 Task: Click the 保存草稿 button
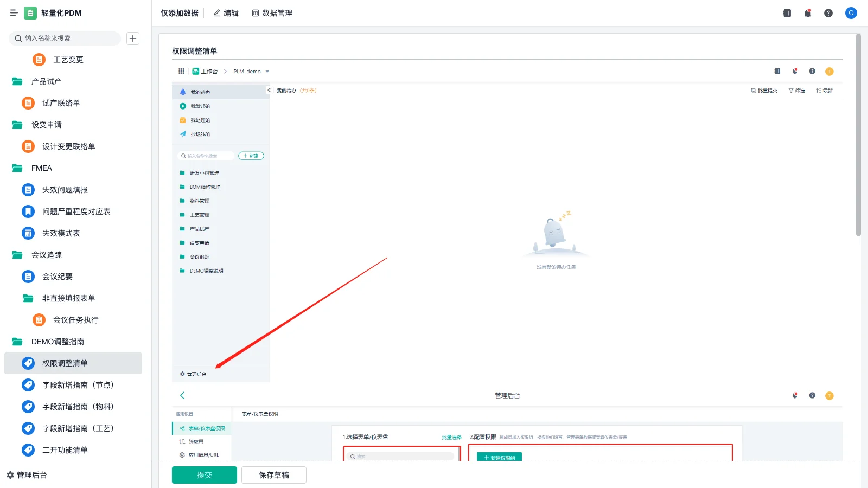click(x=273, y=475)
